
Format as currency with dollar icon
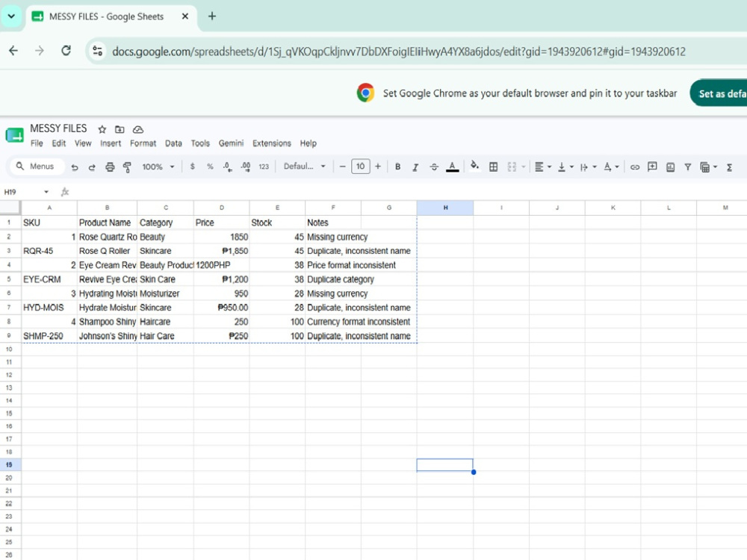pyautogui.click(x=192, y=167)
